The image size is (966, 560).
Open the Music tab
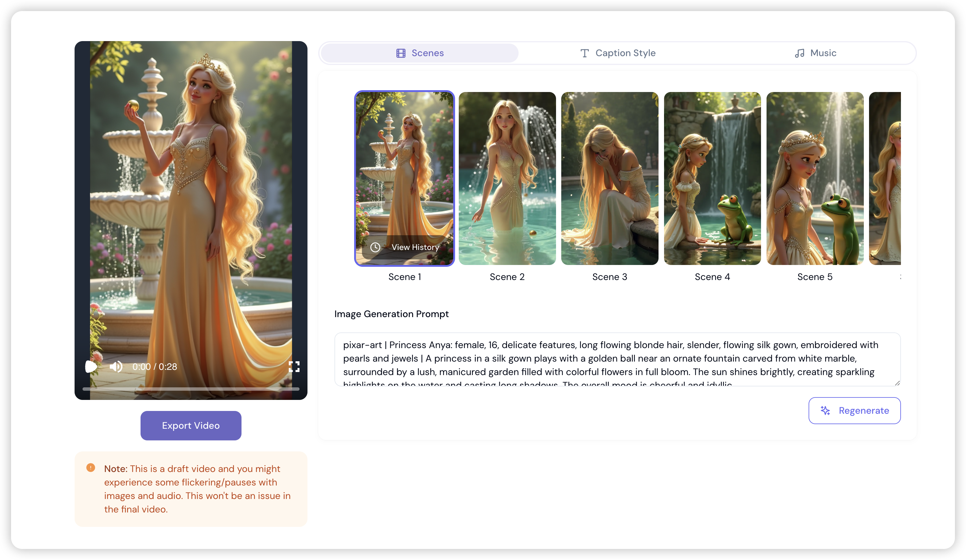pos(815,53)
